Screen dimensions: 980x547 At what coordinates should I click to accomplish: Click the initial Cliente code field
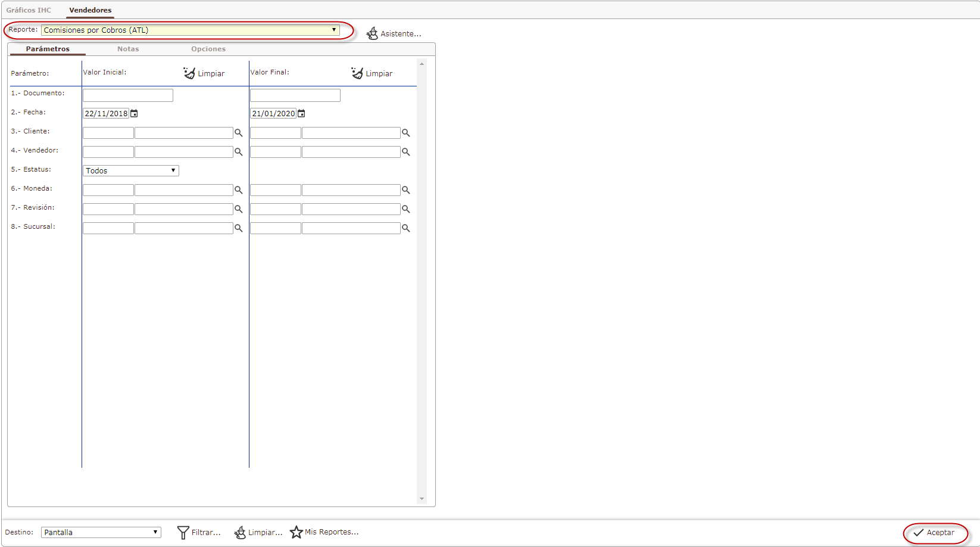tap(108, 133)
